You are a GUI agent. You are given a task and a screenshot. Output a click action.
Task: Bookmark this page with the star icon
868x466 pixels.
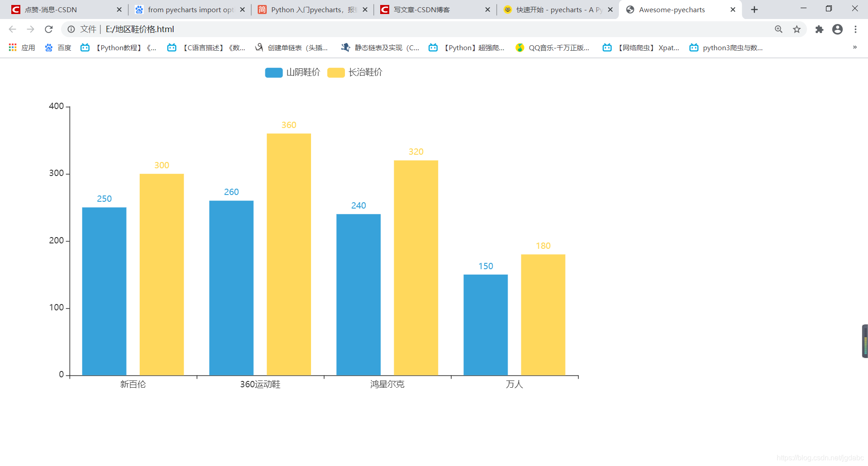pyautogui.click(x=797, y=29)
